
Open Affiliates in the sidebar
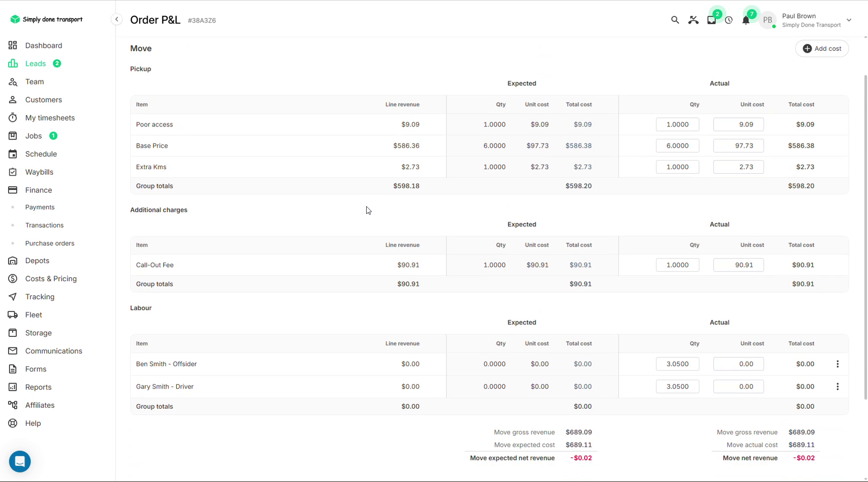[40, 405]
